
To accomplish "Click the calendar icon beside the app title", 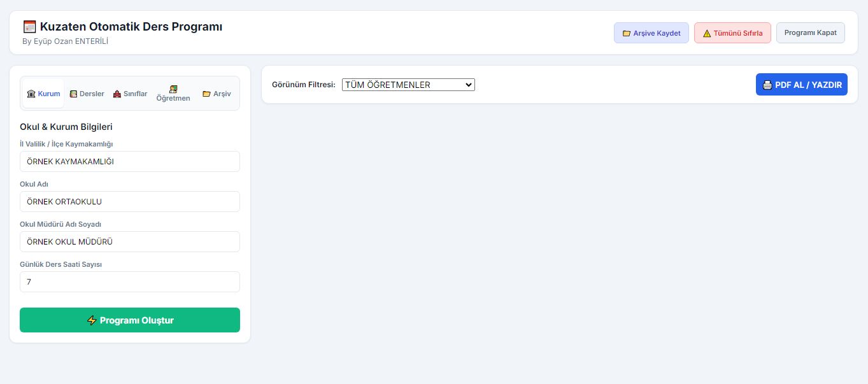I will pos(29,27).
